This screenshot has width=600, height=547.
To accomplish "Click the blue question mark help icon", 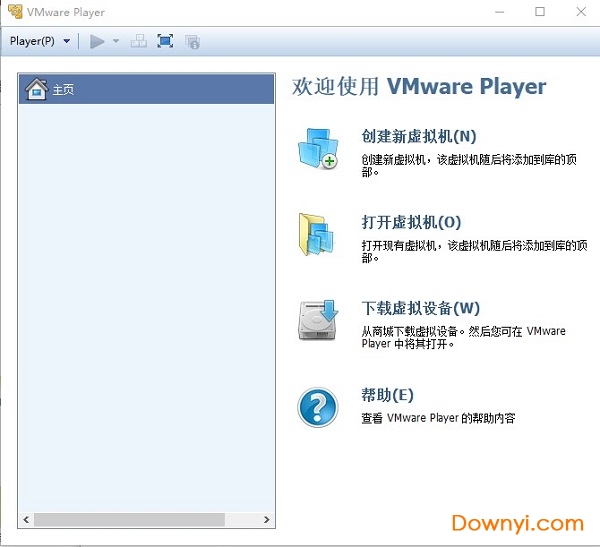I will click(x=318, y=407).
